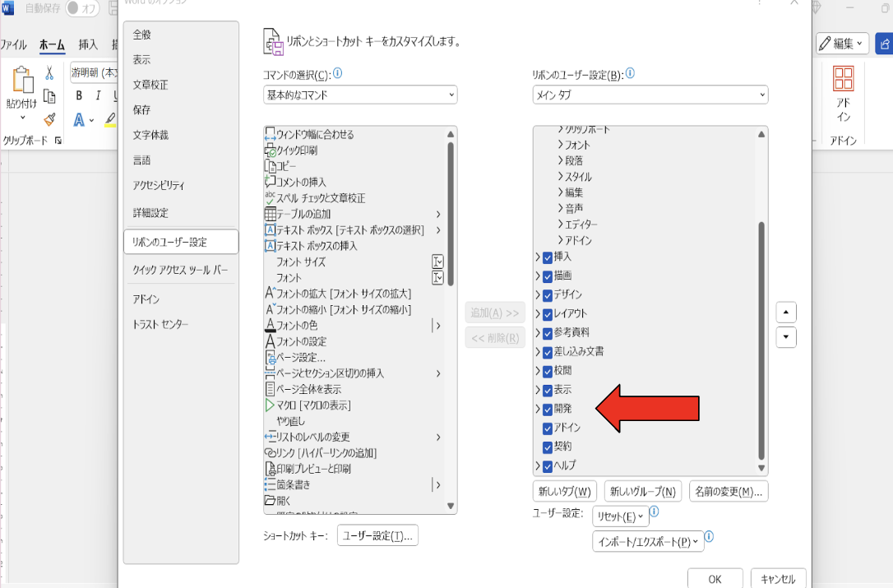
Task: Uncheck the 差し込み文書 tab checkbox
Action: [548, 352]
